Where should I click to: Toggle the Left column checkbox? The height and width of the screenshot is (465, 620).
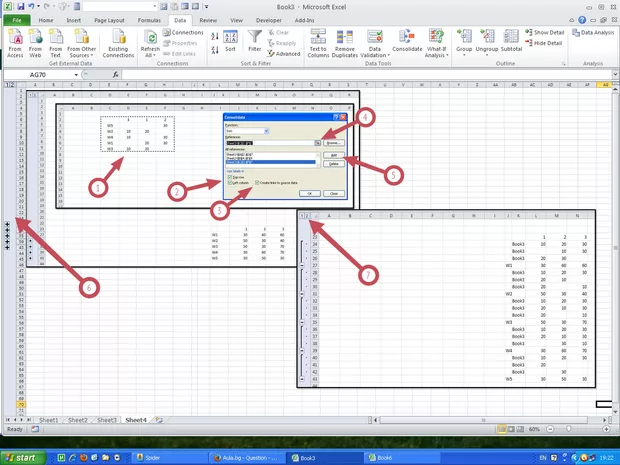pyautogui.click(x=229, y=182)
